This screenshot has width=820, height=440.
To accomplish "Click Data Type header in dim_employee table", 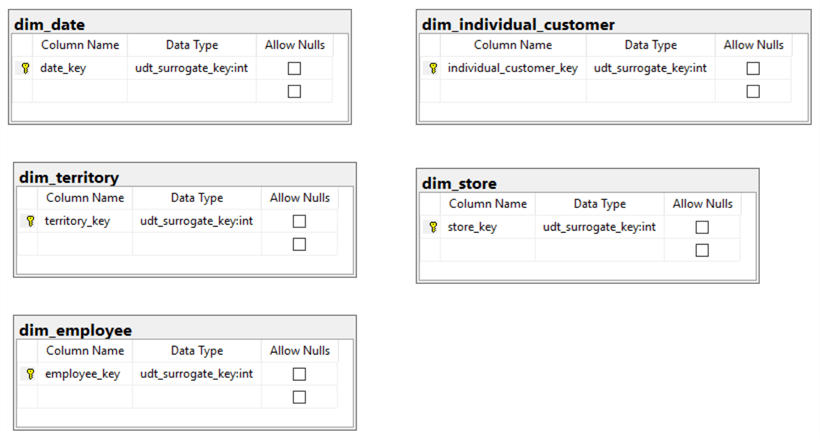I will click(x=196, y=351).
